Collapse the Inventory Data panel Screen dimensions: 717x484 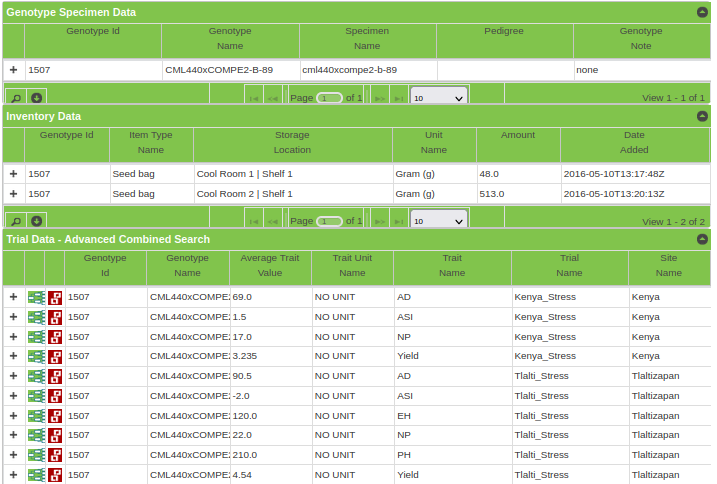click(702, 116)
